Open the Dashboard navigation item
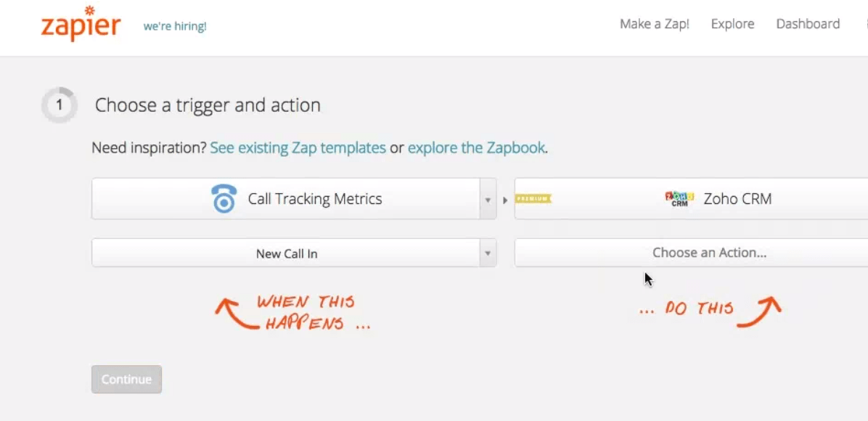This screenshot has height=421, width=868. [x=808, y=24]
